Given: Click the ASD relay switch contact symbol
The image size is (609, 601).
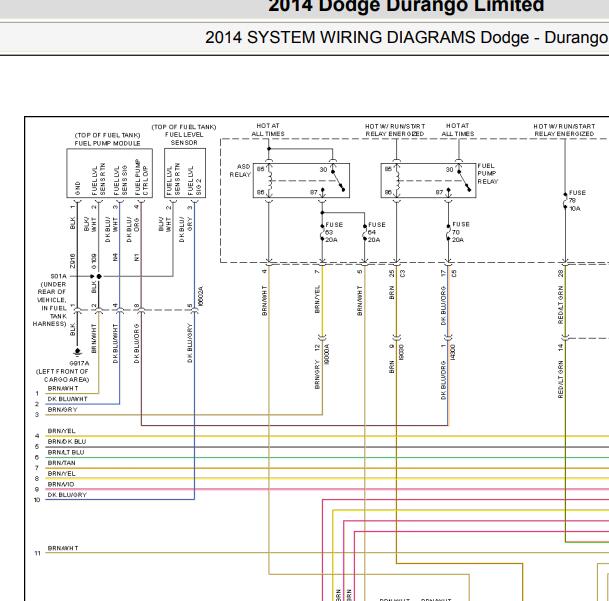Looking at the screenshot, I should point(337,179).
